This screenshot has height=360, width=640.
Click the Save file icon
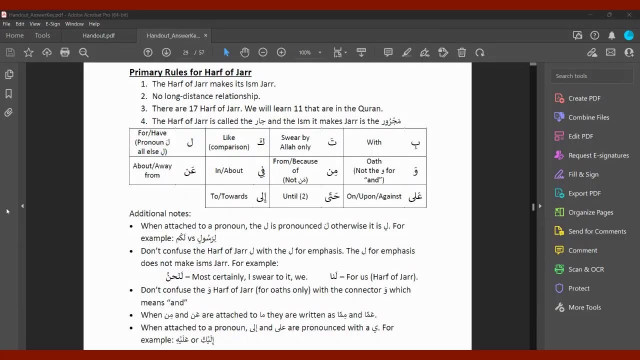[x=10, y=52]
